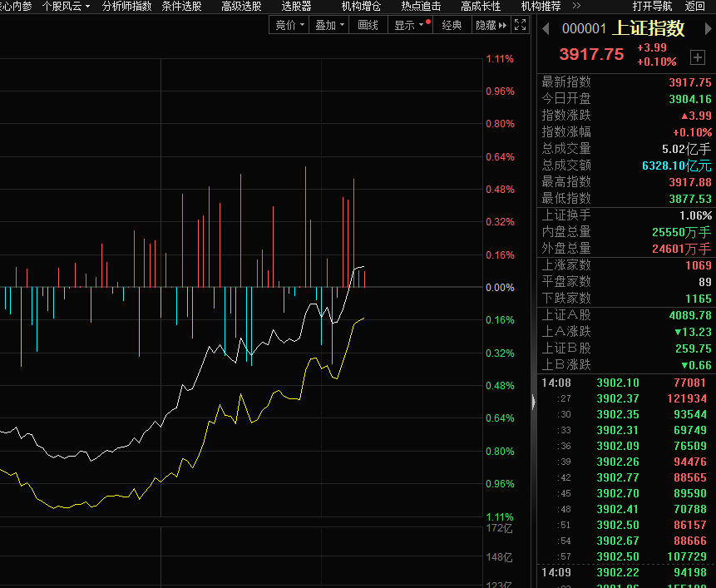Open the 显示 display dropdown
Image resolution: width=716 pixels, height=588 pixels.
pos(411,25)
